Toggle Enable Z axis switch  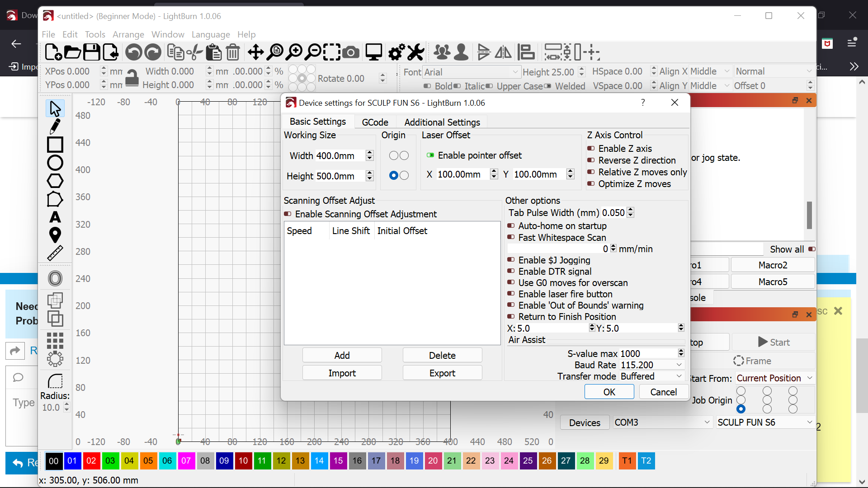pos(591,149)
